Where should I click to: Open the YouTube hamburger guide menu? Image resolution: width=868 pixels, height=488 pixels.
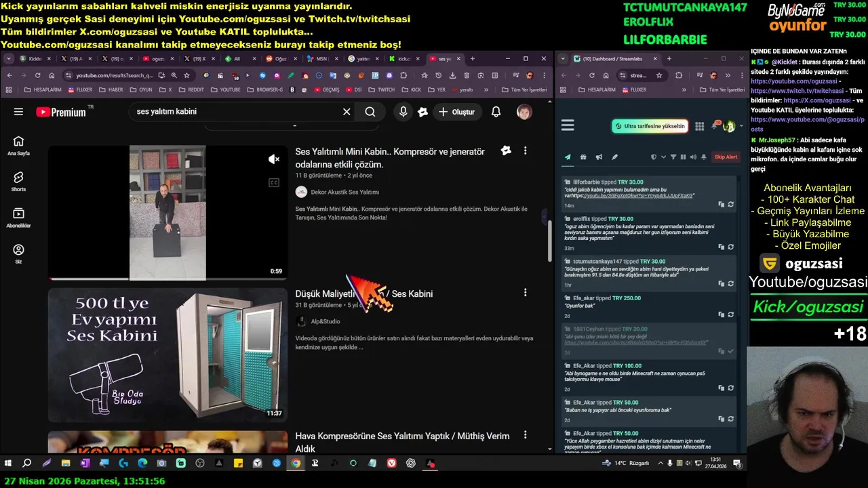(x=18, y=112)
